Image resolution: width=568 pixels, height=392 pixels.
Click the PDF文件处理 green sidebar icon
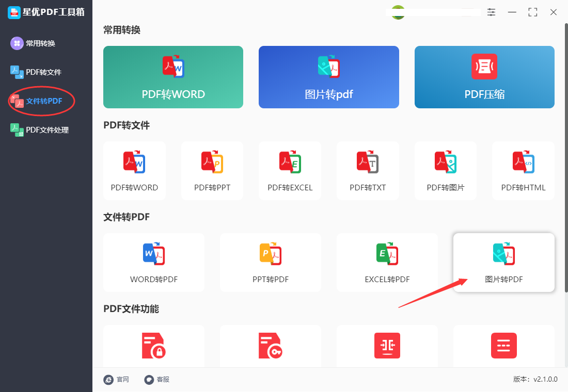(17, 129)
